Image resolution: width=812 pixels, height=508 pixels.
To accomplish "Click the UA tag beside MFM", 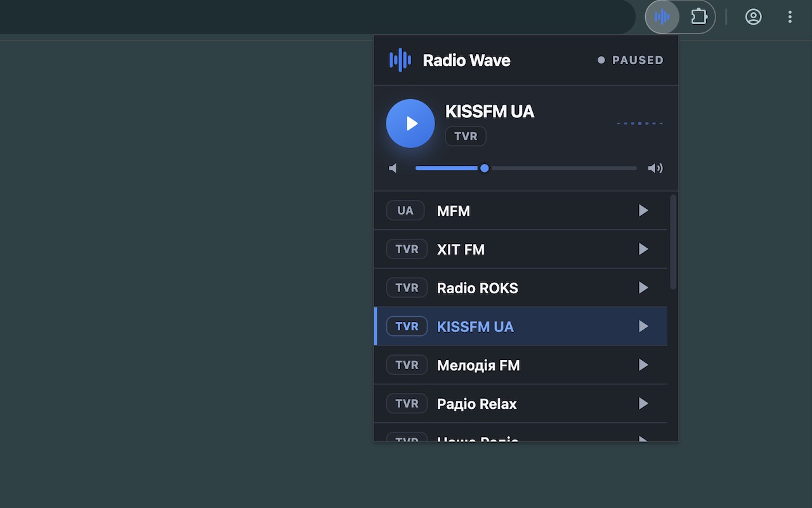I will (405, 211).
